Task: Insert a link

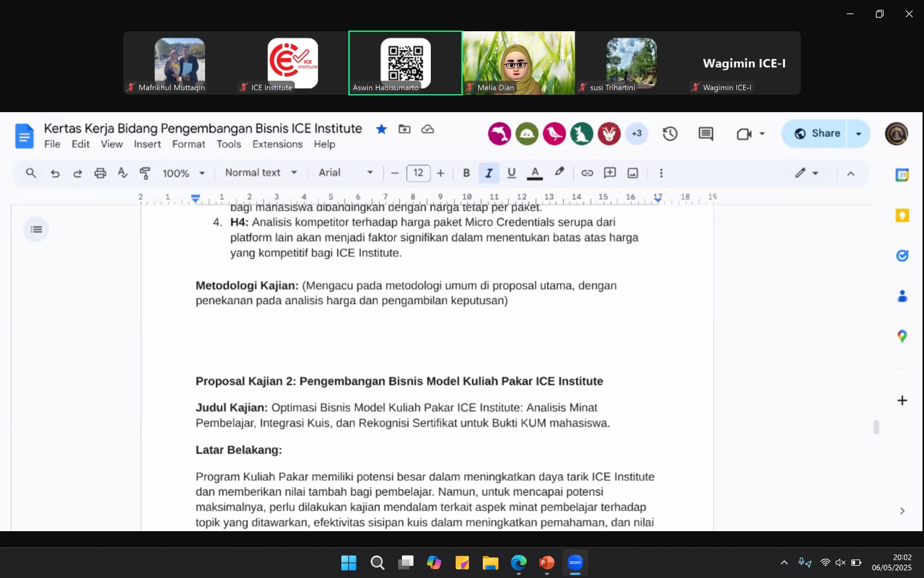Action: pos(587,173)
